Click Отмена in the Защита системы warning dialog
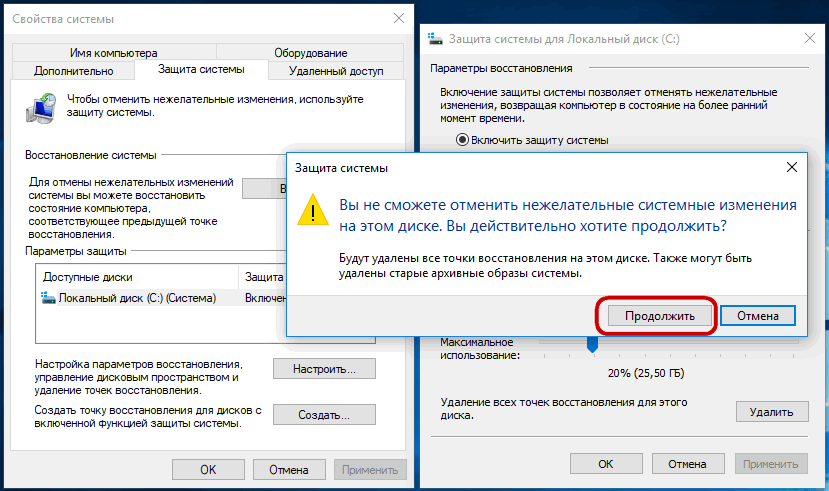This screenshot has height=491, width=829. [x=758, y=316]
